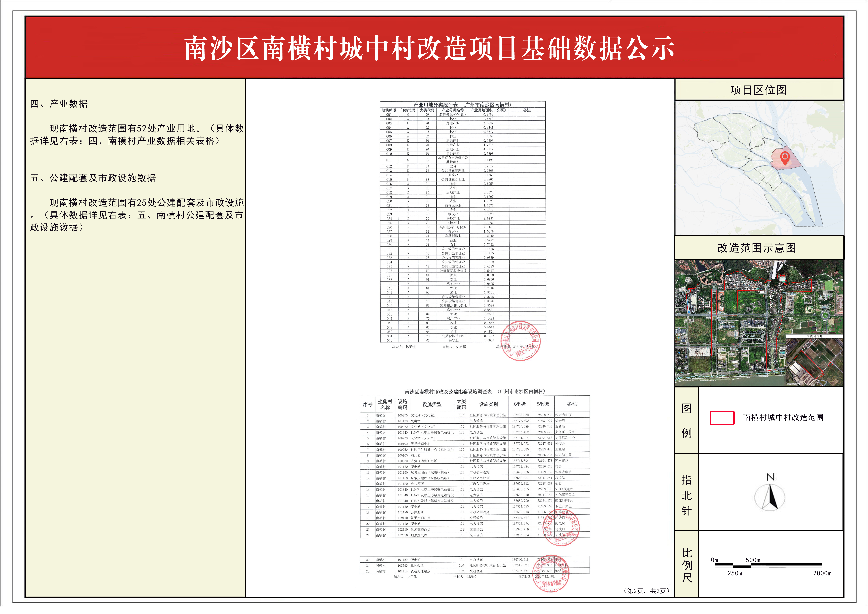Select the heading 五、公建配套及市政设施数据
868x614 pixels.
pos(93,178)
